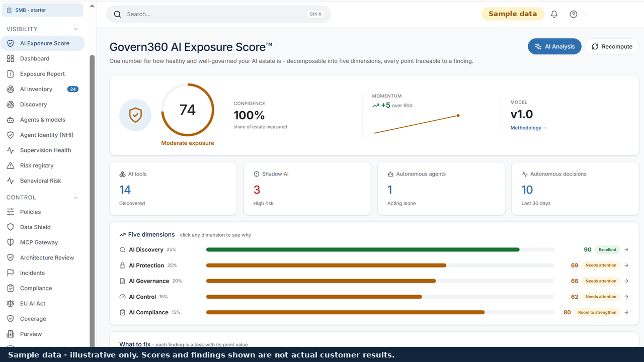Click the momentum trend line chart

pos(416,124)
